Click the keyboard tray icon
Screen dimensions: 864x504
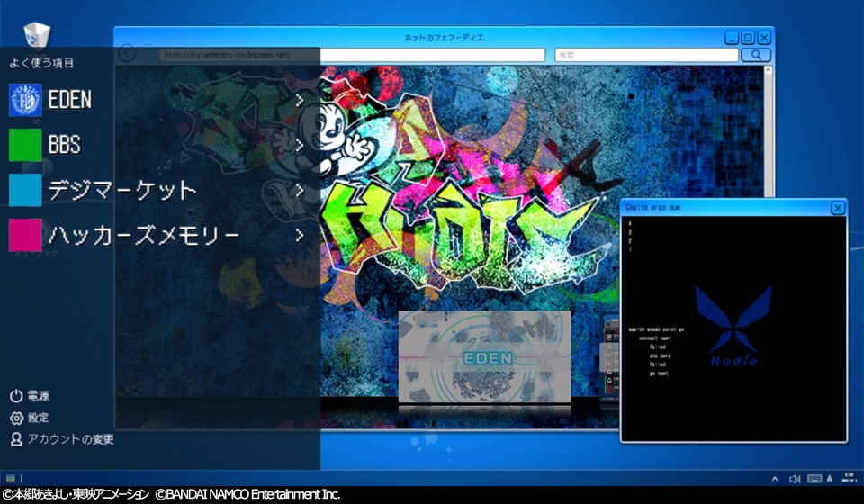tap(814, 479)
